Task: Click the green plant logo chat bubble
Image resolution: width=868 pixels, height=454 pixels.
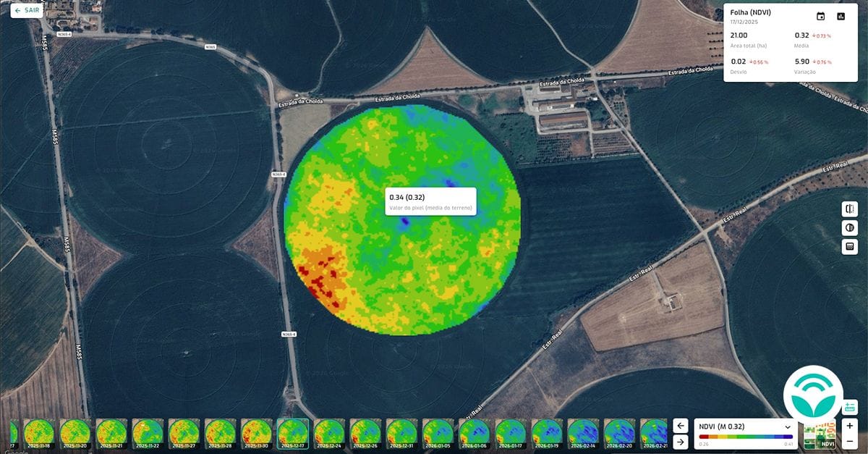Action: [x=813, y=395]
